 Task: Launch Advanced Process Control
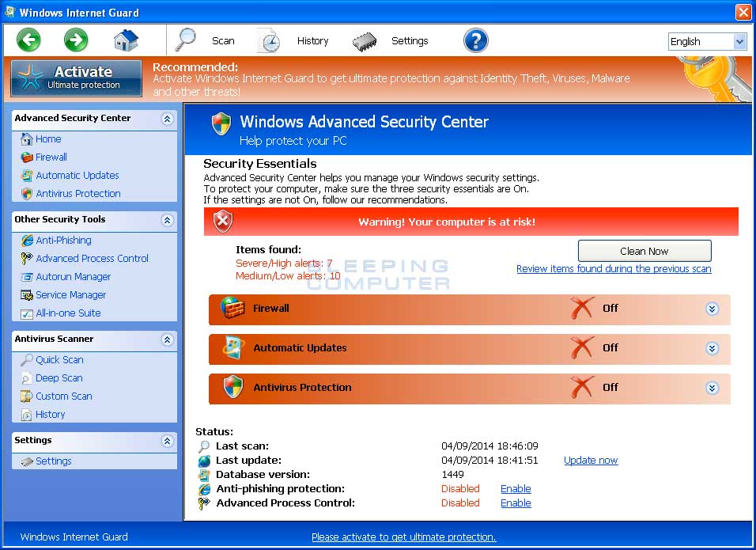click(93, 258)
